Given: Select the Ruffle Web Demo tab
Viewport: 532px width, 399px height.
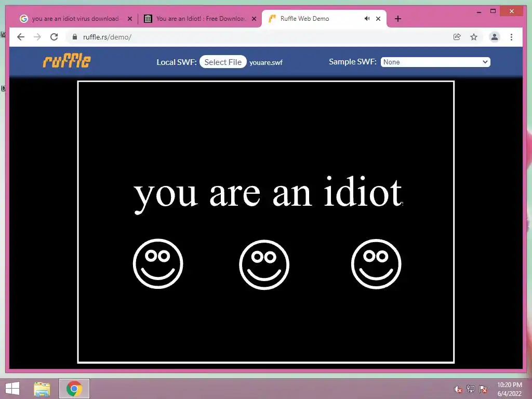Looking at the screenshot, I should [x=324, y=19].
